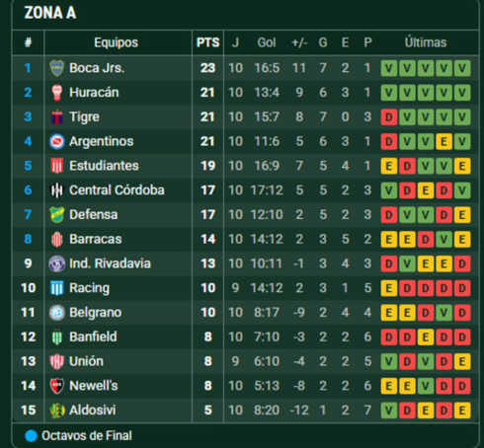484x448 pixels.
Task: Click the Belgrano team name
Action: coord(96,313)
